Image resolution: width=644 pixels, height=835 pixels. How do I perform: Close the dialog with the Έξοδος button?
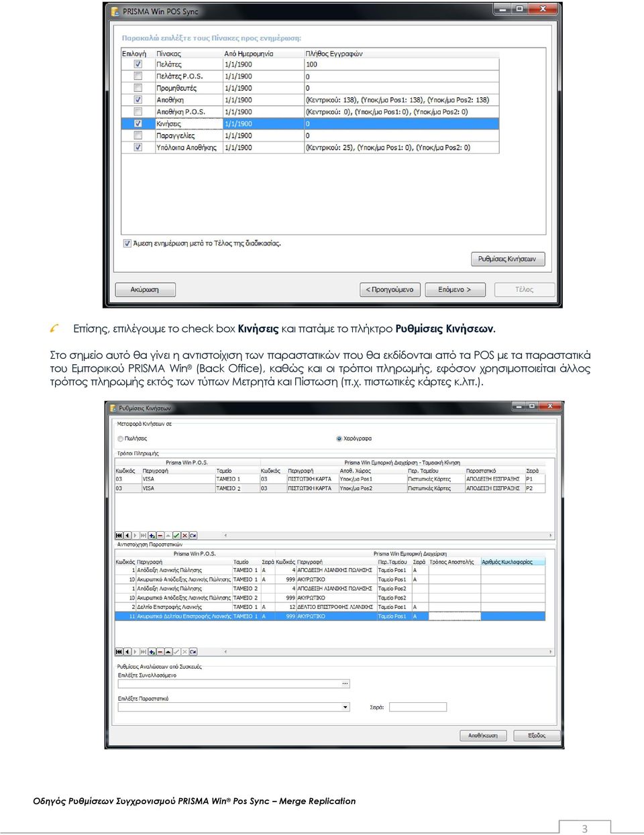pyautogui.click(x=537, y=736)
